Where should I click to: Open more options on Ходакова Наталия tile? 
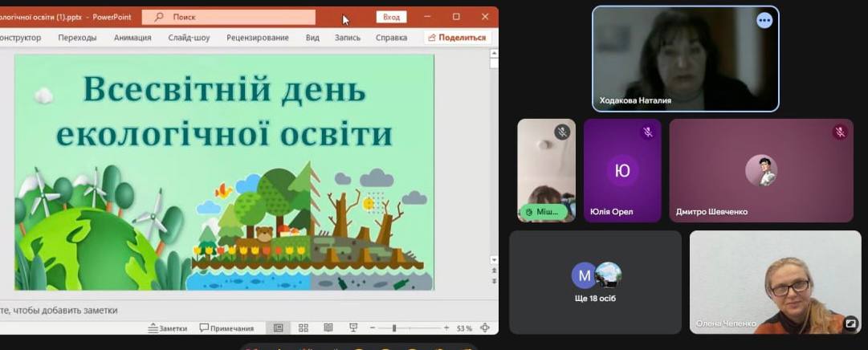(764, 21)
